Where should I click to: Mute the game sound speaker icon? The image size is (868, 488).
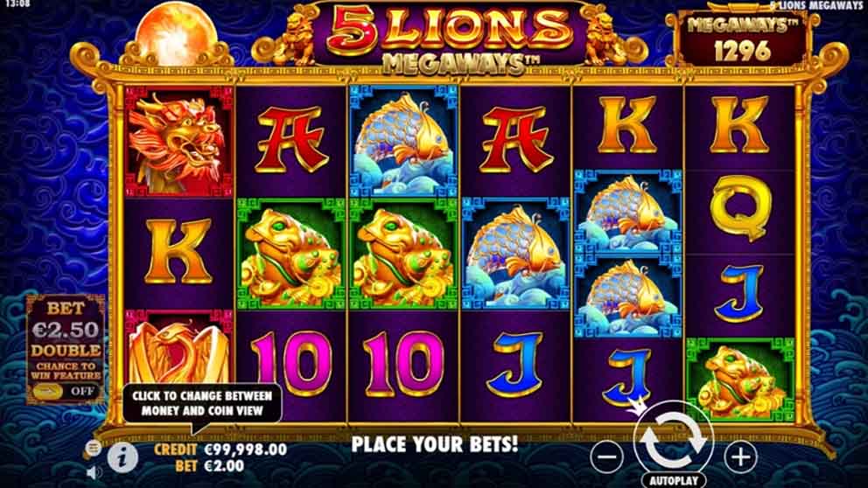point(94,472)
